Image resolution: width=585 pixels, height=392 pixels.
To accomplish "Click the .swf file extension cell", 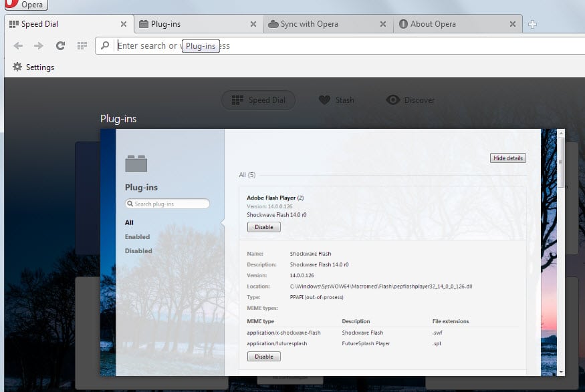I will pos(437,333).
